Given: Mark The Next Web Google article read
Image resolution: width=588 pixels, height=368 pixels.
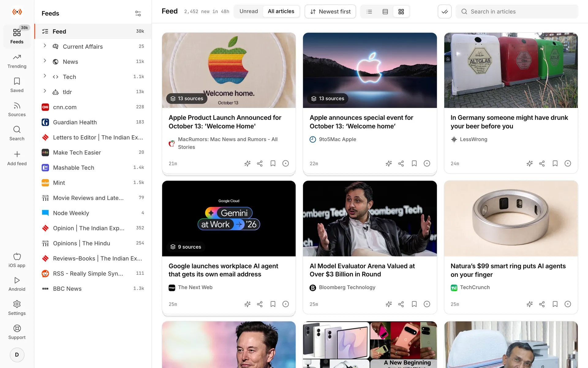Looking at the screenshot, I should (x=286, y=304).
